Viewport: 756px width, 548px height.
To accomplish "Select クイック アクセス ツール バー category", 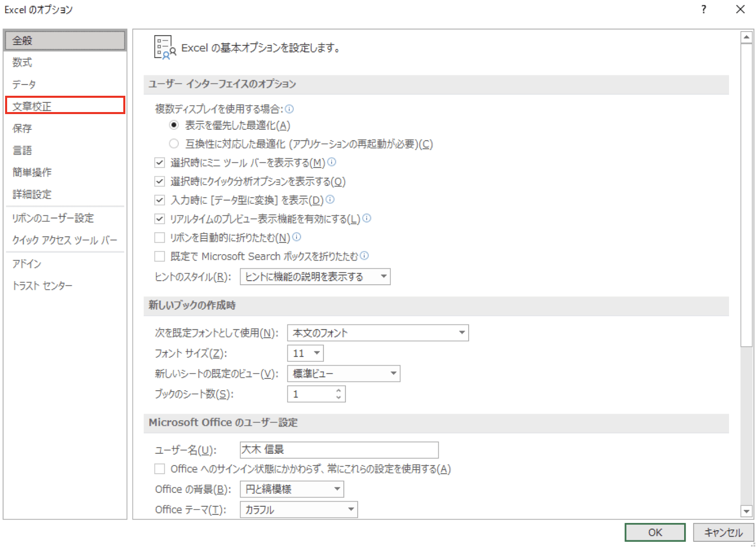I will [65, 240].
